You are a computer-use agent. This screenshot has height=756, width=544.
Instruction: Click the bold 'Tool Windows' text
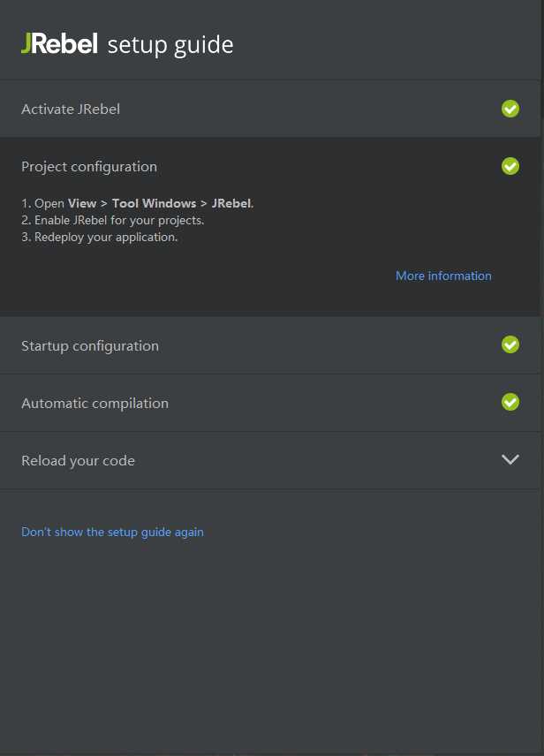pyautogui.click(x=154, y=204)
